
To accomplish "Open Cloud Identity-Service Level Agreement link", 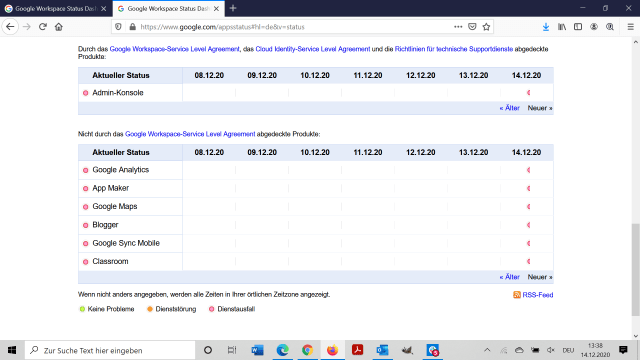I will click(x=313, y=49).
